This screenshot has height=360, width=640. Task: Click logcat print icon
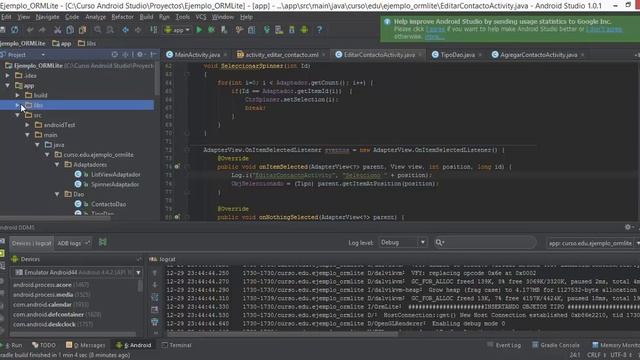click(x=155, y=309)
